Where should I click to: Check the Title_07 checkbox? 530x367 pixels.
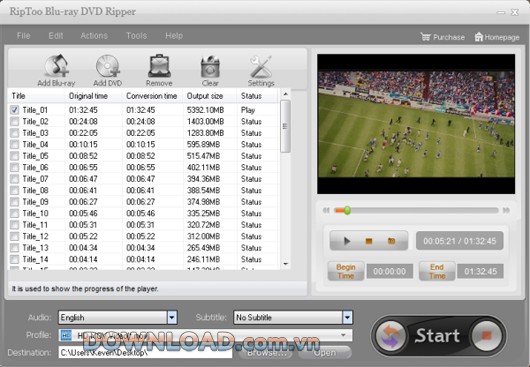(15, 179)
